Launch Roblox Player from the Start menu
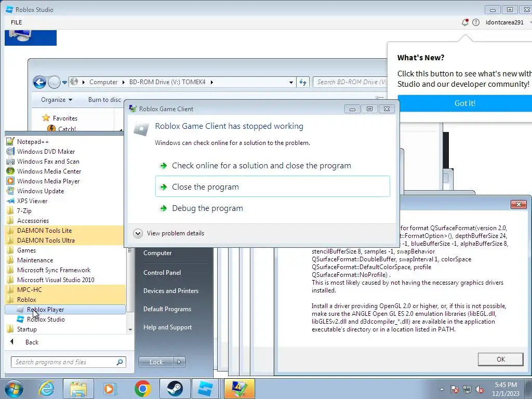Viewport: 532px width, 399px height. [65, 310]
